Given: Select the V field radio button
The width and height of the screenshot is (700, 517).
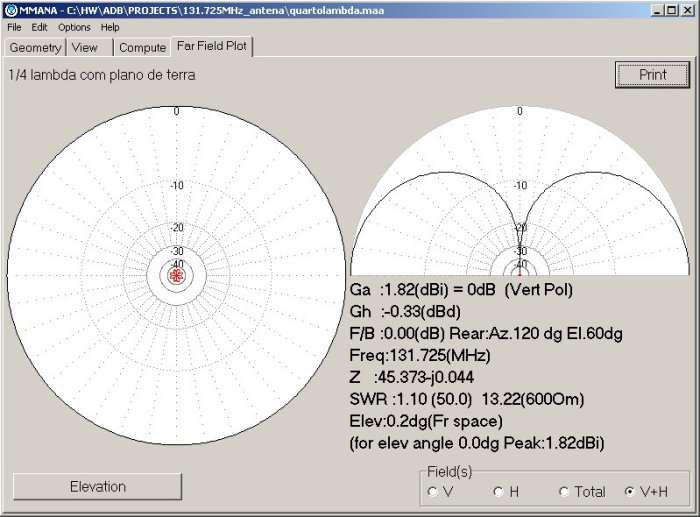Looking at the screenshot, I should point(432,492).
